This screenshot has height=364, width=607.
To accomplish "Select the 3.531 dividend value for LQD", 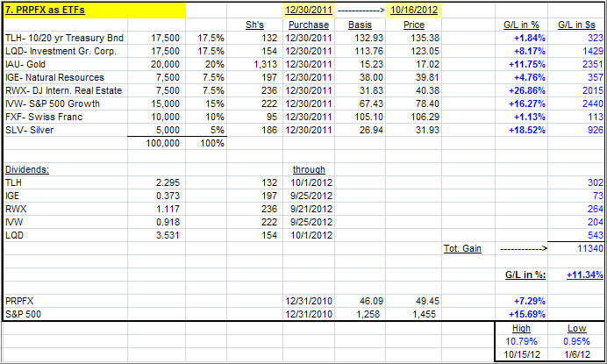I will tap(168, 235).
